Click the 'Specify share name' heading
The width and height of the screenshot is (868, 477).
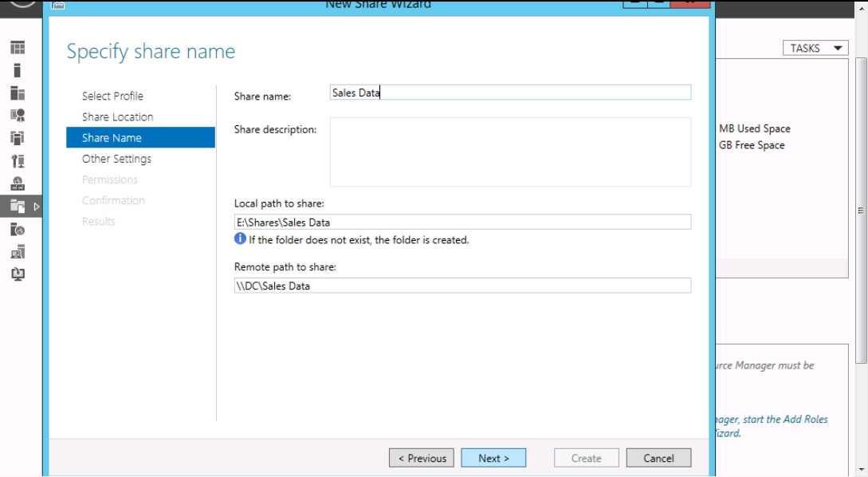pyautogui.click(x=151, y=52)
